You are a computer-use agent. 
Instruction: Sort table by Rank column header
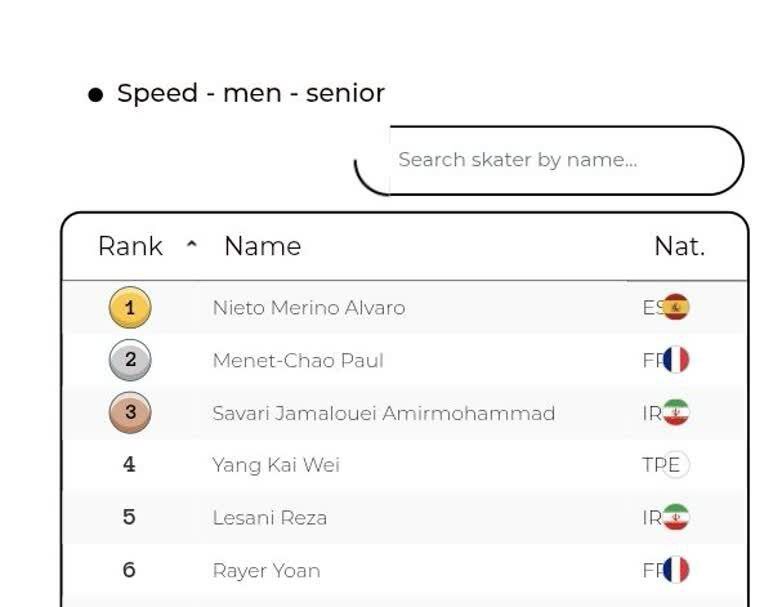pyautogui.click(x=130, y=246)
